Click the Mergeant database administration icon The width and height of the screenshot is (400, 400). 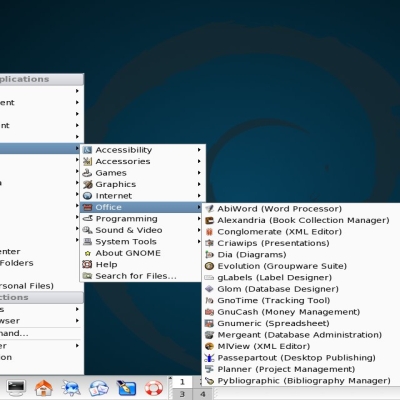pos(209,335)
